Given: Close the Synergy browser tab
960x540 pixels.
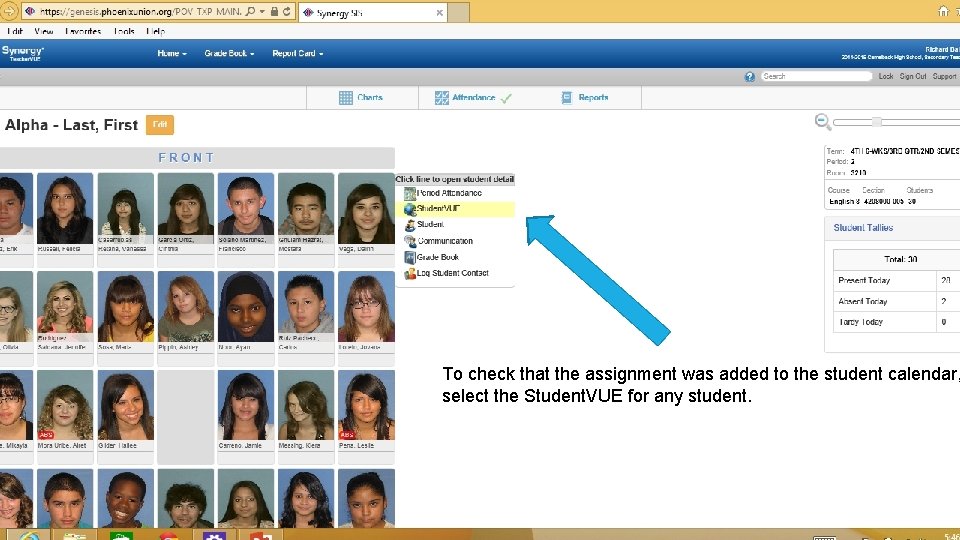Looking at the screenshot, I should point(440,13).
